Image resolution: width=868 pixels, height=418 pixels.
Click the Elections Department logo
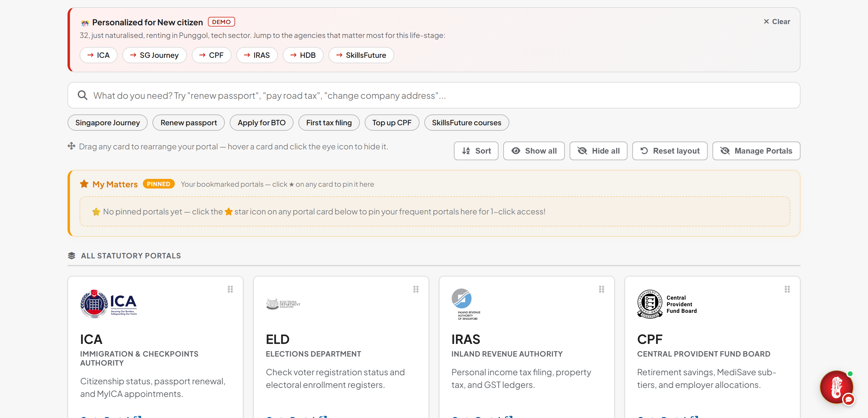(283, 304)
